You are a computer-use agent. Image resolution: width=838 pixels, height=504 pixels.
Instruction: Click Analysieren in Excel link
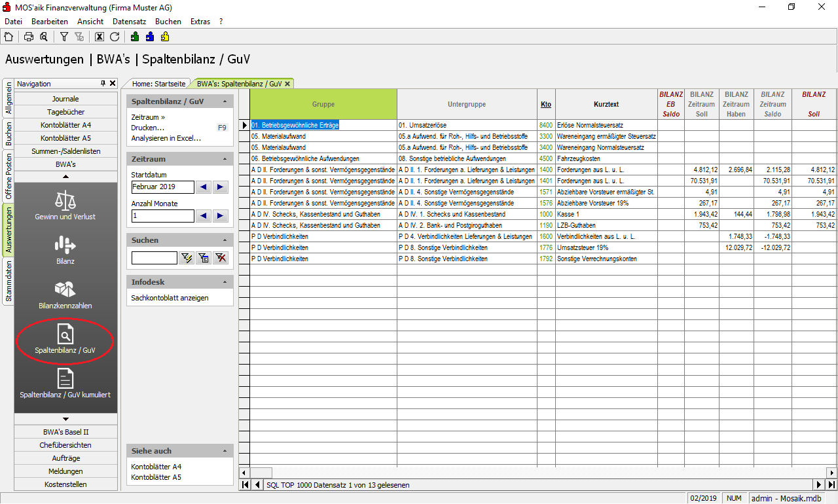[166, 138]
